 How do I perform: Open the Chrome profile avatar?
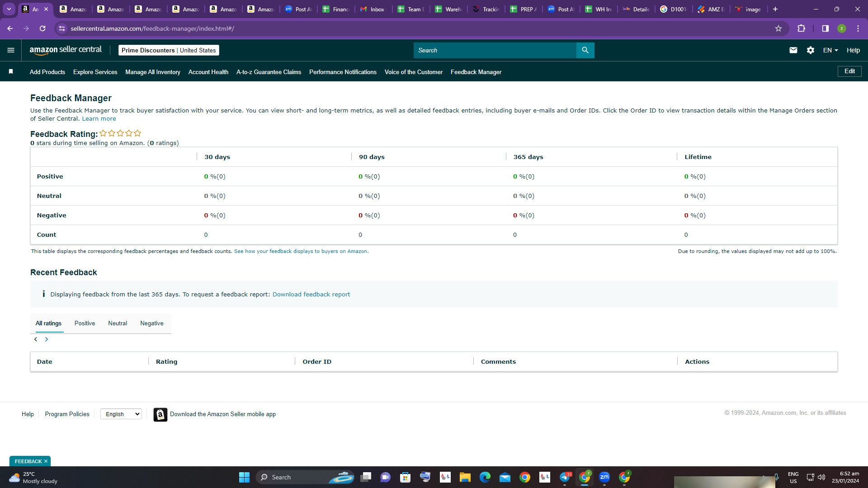click(842, 28)
